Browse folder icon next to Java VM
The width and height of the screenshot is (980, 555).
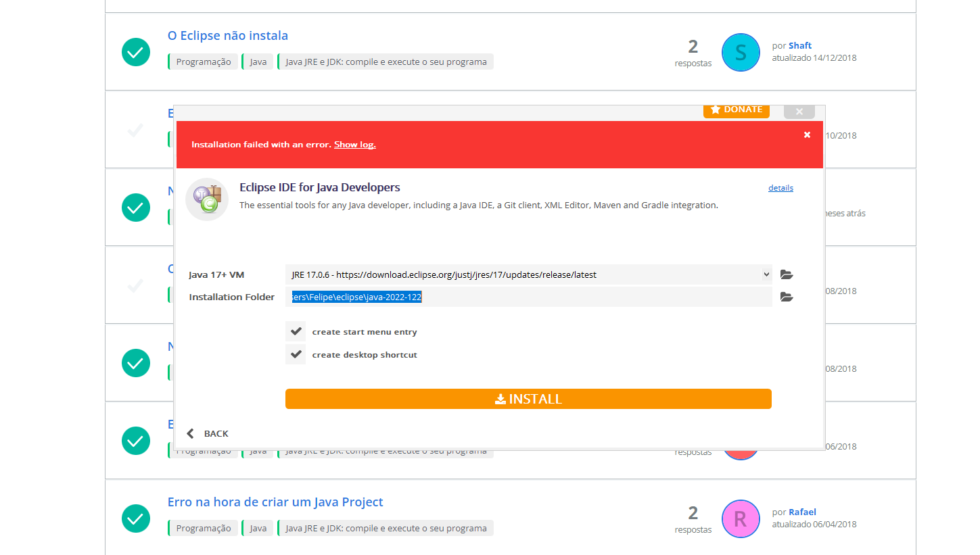coord(786,274)
